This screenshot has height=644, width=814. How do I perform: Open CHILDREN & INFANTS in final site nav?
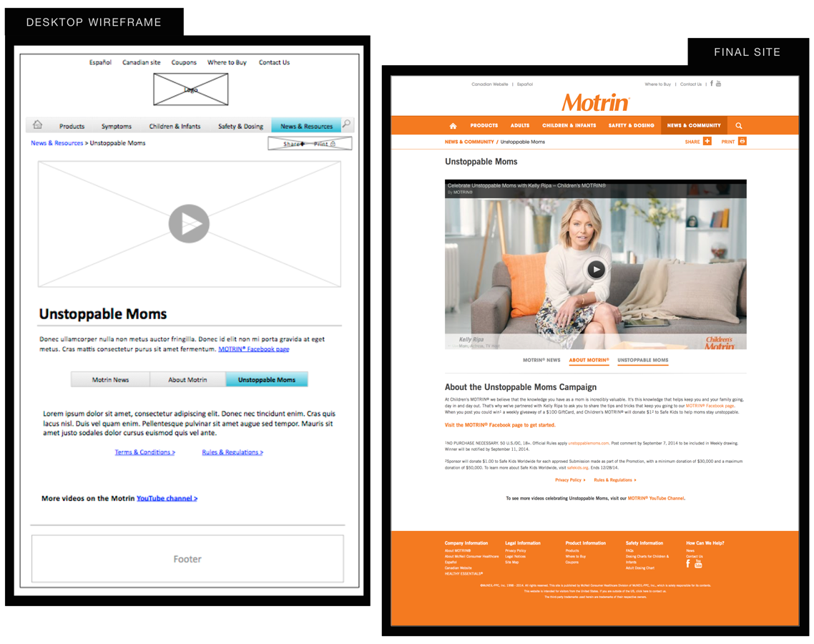[x=569, y=126]
